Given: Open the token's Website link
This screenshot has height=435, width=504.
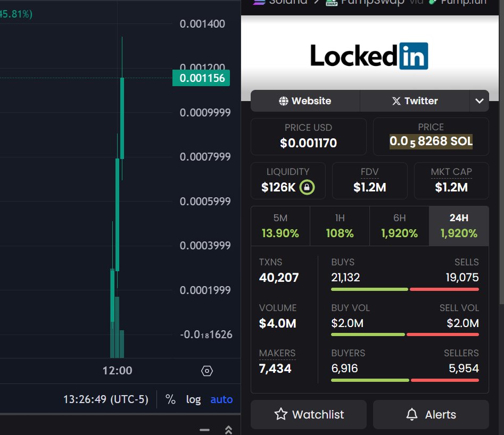Looking at the screenshot, I should pos(305,101).
